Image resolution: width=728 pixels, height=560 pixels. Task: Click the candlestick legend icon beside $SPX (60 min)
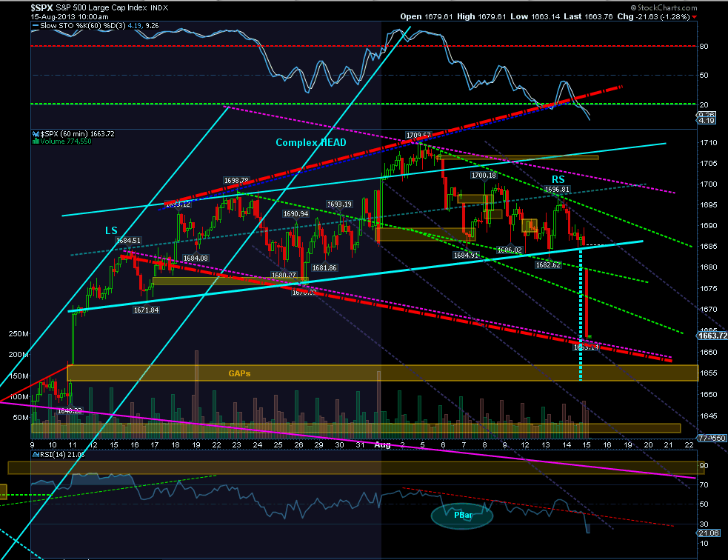36,134
